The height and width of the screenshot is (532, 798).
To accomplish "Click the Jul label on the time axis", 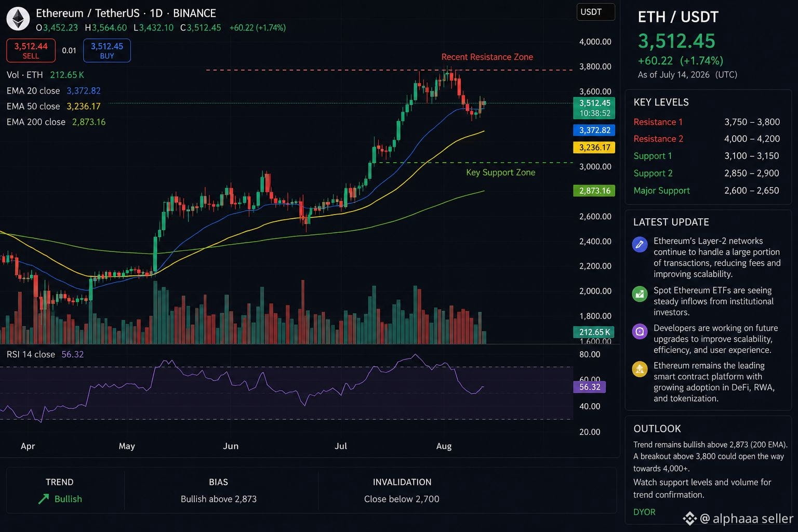I will 341,446.
